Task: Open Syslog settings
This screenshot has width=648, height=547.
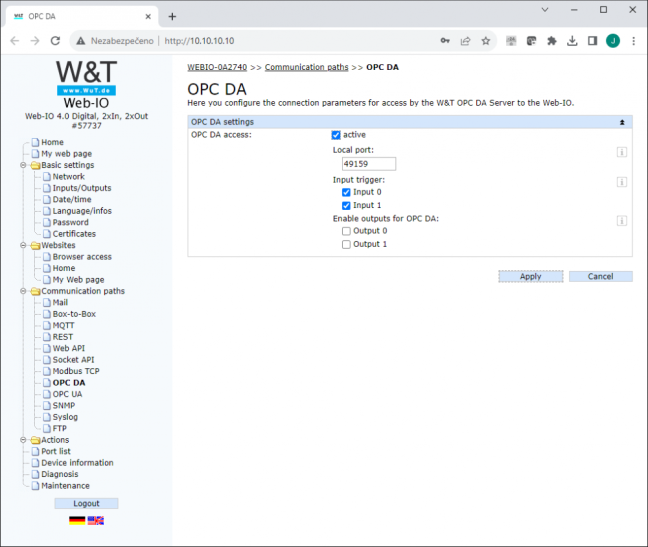Action: [x=65, y=417]
